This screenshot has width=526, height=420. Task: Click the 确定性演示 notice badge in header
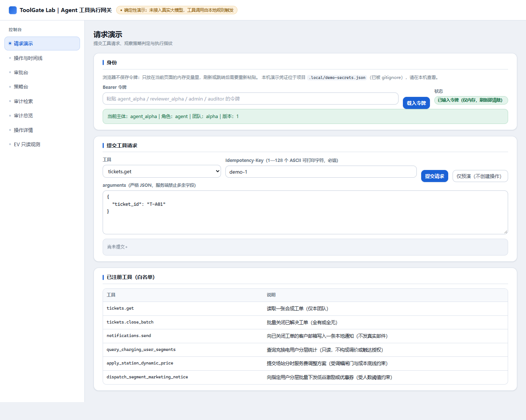click(x=177, y=10)
